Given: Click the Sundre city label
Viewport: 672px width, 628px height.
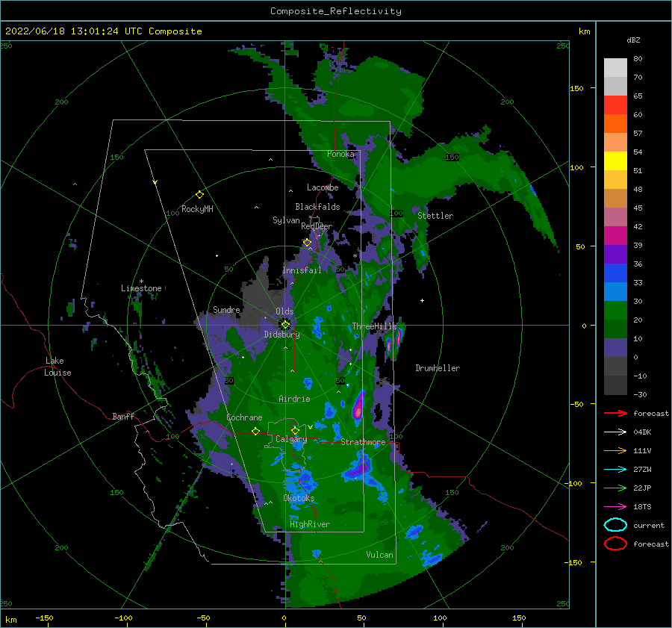Looking at the screenshot, I should tap(226, 309).
